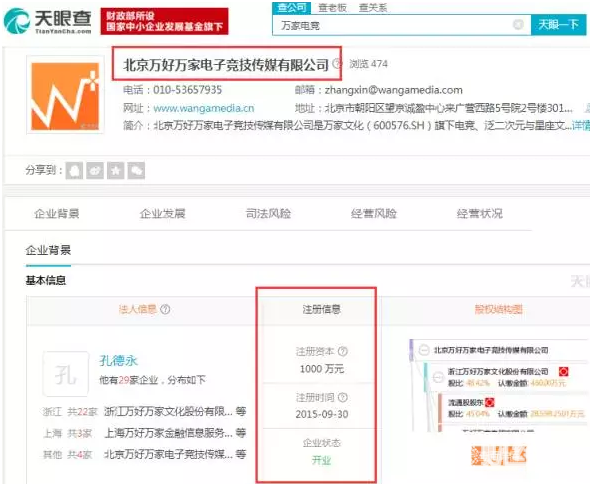Screen dimensions: 592x486
Task: Click the 孔 avatar of legal representative
Action: click(x=66, y=374)
